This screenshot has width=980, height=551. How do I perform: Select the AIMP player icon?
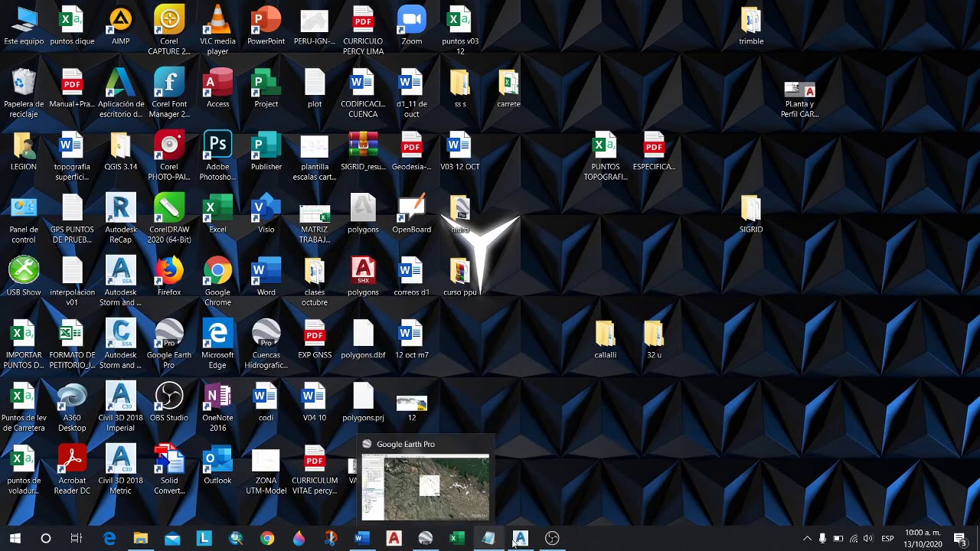pyautogui.click(x=120, y=27)
